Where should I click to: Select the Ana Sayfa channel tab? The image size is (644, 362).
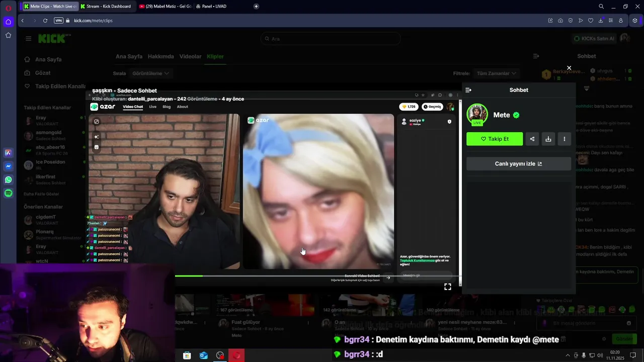tap(129, 56)
